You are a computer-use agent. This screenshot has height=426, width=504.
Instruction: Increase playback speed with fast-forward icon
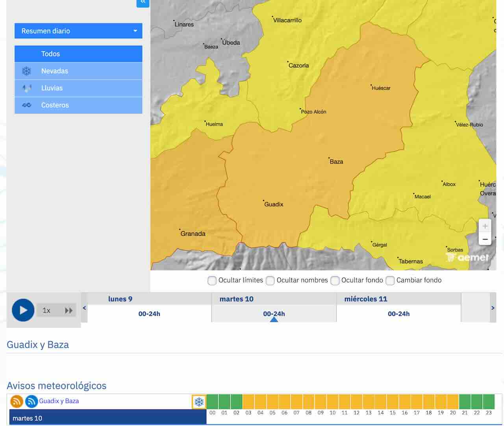pos(69,311)
